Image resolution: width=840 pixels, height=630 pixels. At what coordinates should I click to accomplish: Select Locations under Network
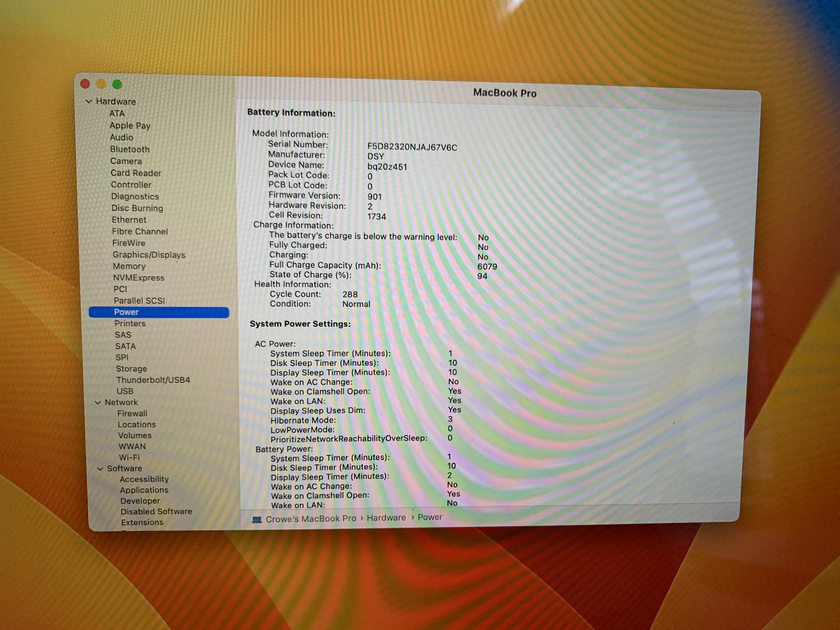137,425
